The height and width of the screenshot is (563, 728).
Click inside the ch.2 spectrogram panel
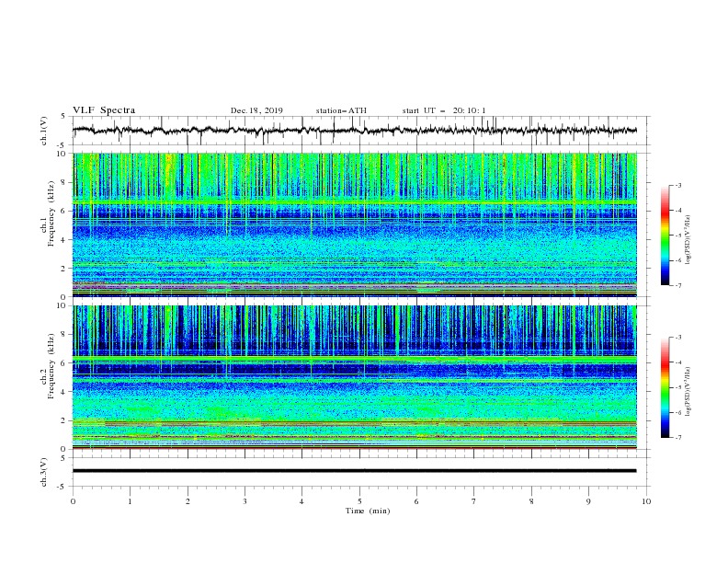354,377
